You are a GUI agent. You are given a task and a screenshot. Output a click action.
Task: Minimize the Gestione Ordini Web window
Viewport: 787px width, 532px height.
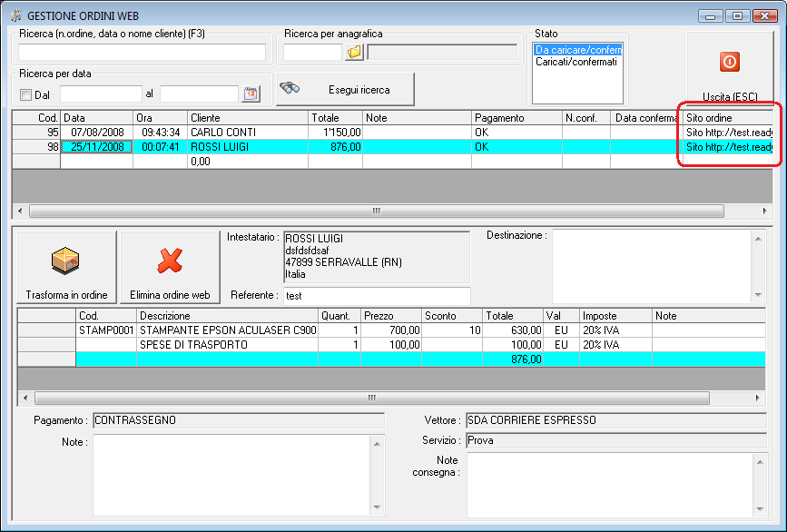point(710,16)
